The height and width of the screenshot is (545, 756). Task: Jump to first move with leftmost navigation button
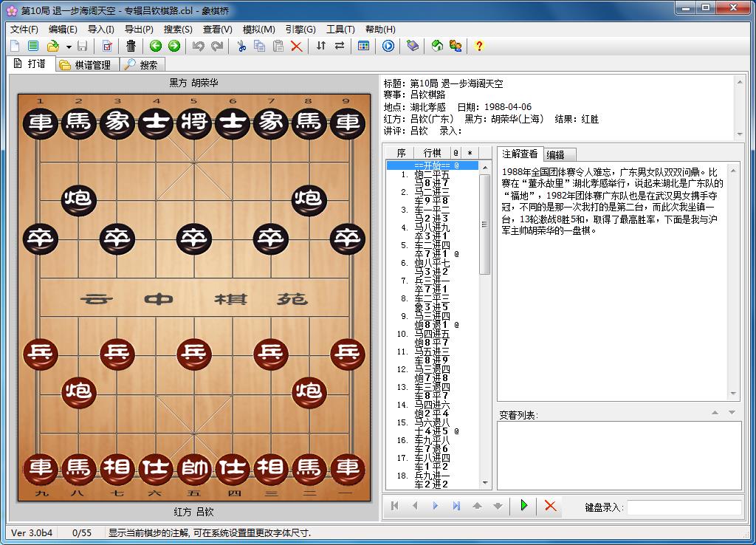(394, 506)
